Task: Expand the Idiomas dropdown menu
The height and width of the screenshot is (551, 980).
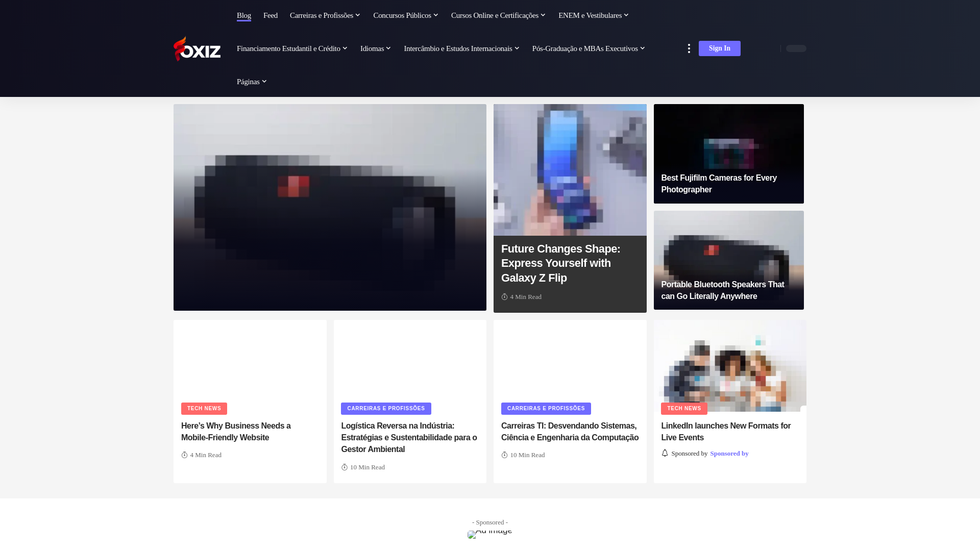Action: (x=376, y=48)
